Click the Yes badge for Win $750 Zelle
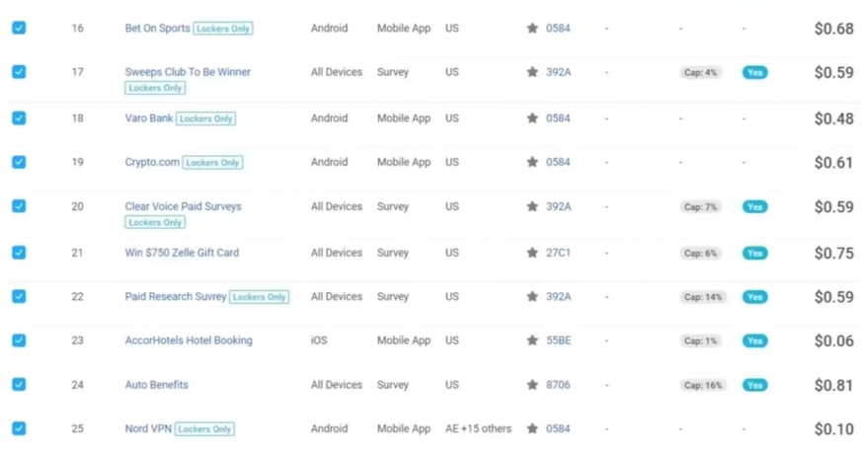The height and width of the screenshot is (449, 868). pos(754,253)
